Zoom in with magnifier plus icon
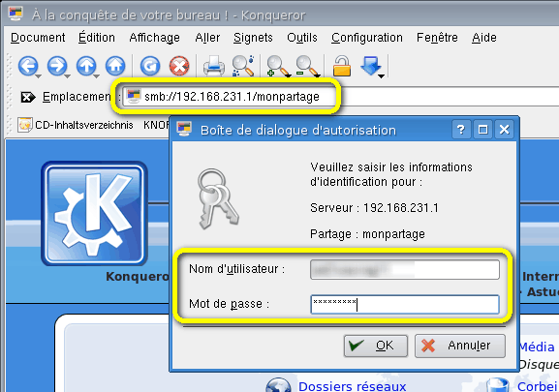 (x=278, y=66)
